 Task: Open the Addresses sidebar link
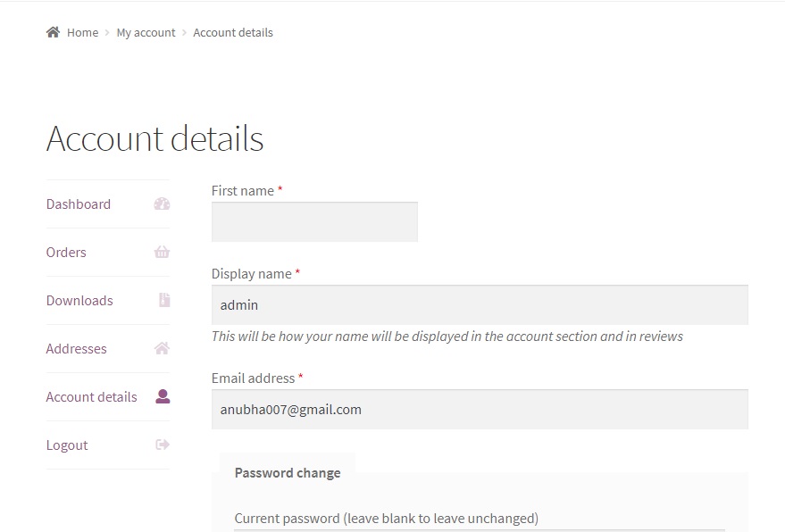click(x=76, y=349)
